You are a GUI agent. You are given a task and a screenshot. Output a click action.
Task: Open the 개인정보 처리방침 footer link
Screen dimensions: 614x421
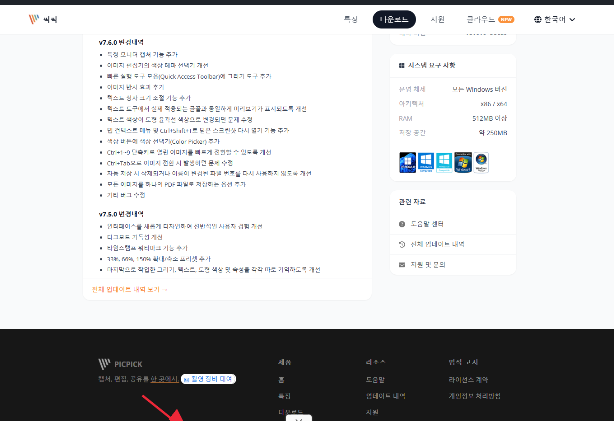(x=474, y=396)
